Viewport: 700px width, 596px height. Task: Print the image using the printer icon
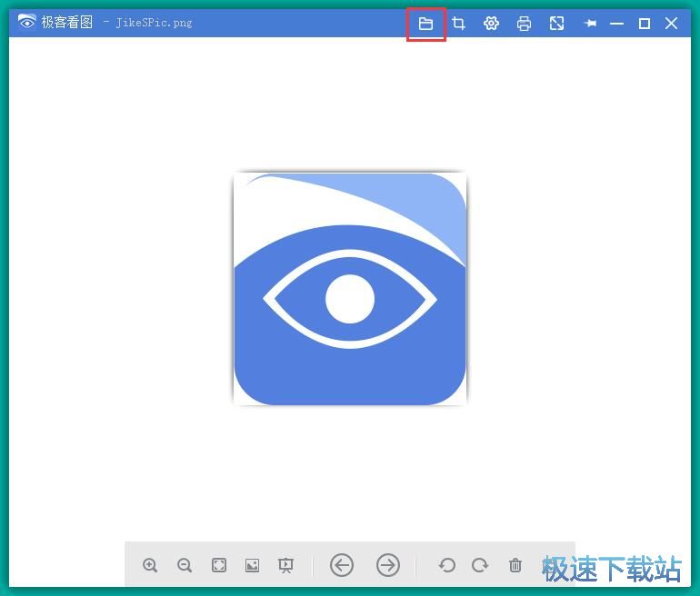(524, 24)
